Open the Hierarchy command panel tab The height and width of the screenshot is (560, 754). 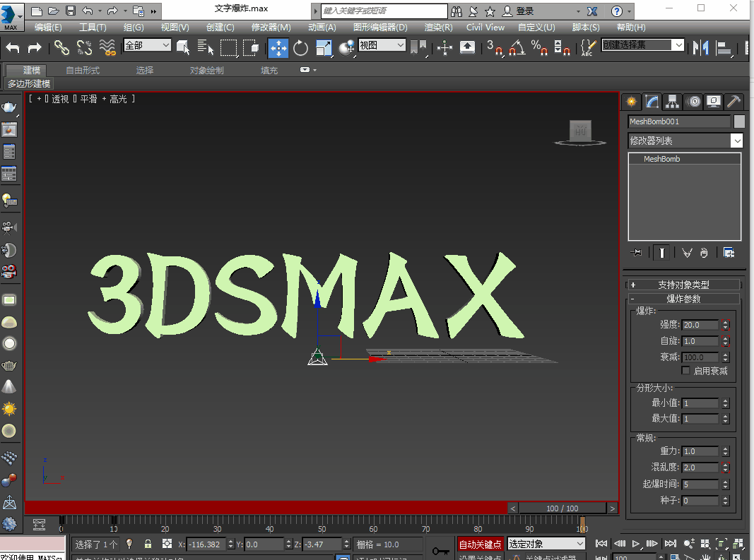[x=672, y=102]
